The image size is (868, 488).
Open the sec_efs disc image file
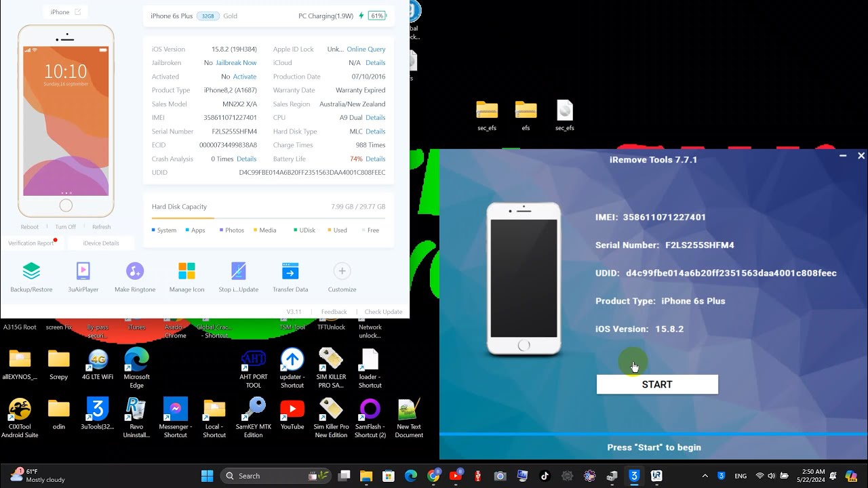(565, 115)
